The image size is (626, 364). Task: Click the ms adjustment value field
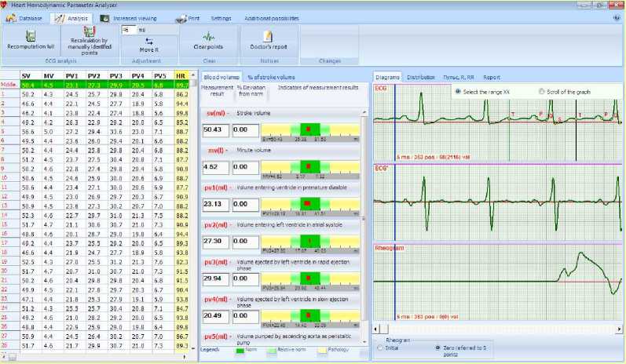point(129,29)
